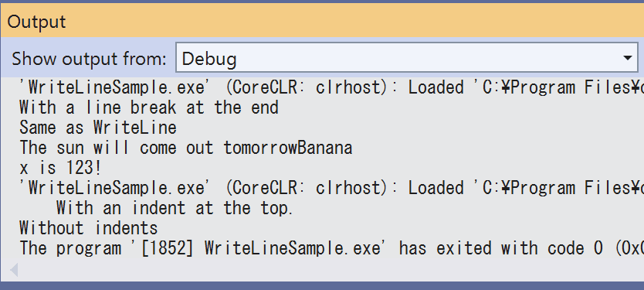Click the 'Same as WriteLine' output line
This screenshot has height=290, width=644.
pos(98,128)
